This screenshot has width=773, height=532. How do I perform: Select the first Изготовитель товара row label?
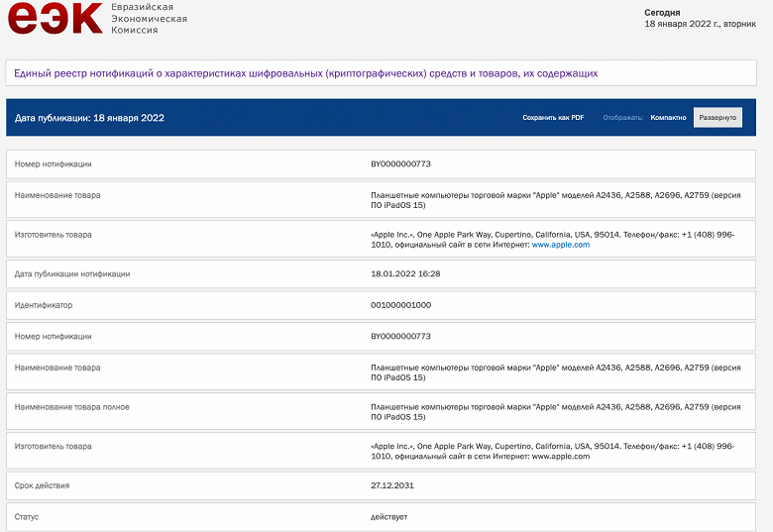(53, 235)
